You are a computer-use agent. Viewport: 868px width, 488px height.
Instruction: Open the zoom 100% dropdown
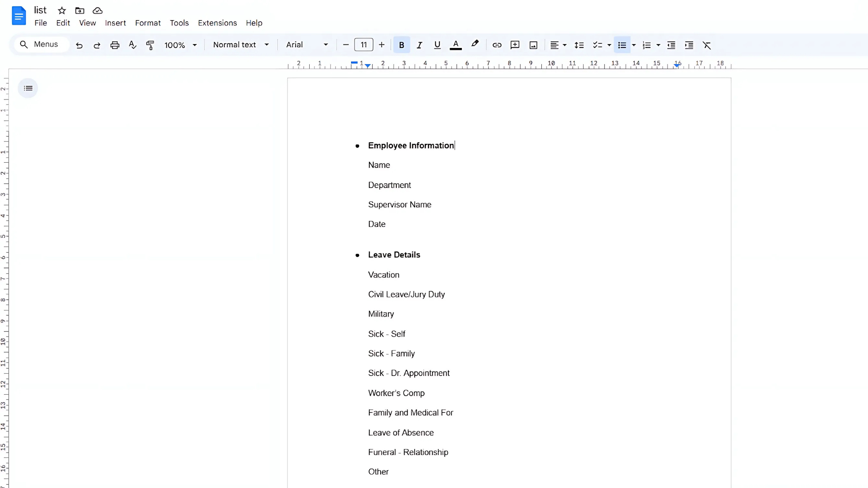180,45
